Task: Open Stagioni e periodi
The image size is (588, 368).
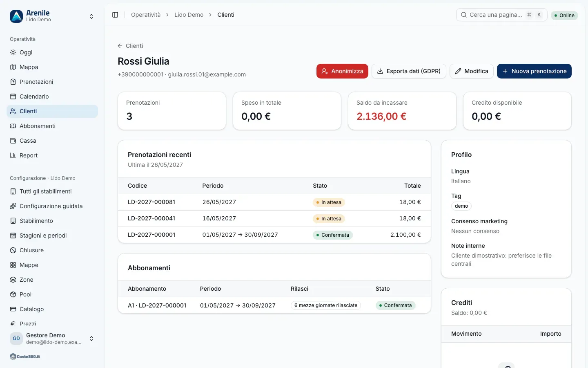Action: point(52,236)
